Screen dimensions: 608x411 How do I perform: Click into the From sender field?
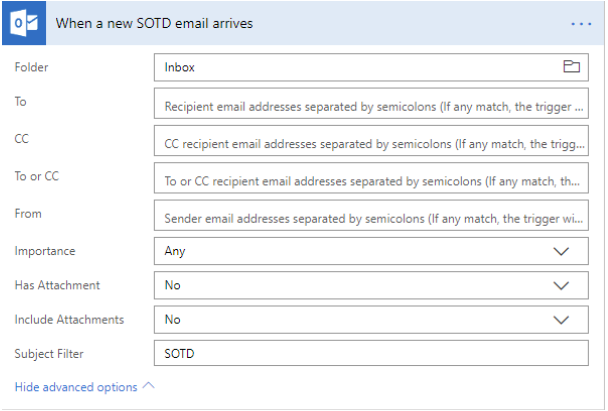[371, 215]
